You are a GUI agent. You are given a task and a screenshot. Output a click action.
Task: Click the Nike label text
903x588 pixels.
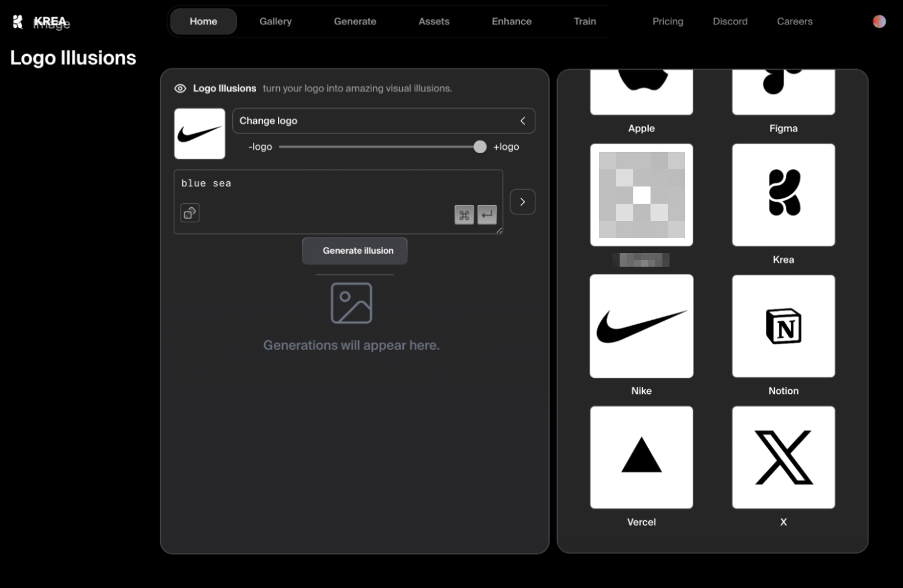coord(642,391)
